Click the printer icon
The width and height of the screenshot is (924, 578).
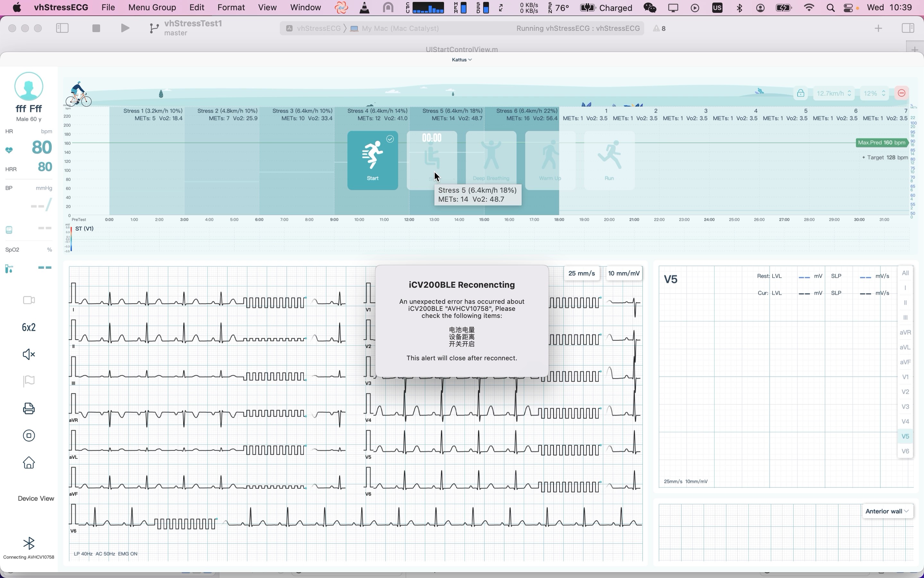(29, 408)
